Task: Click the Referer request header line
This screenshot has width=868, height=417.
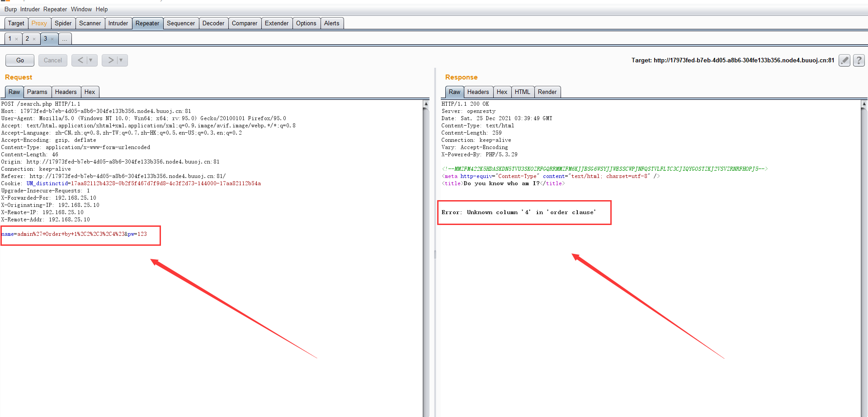Action: pos(113,176)
